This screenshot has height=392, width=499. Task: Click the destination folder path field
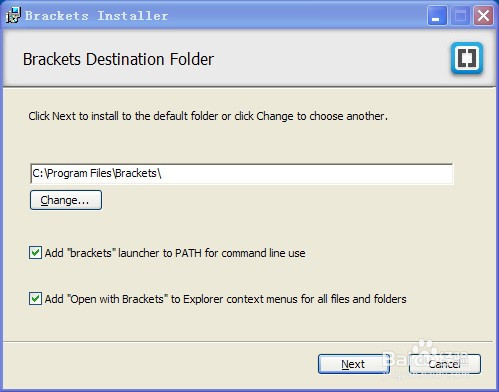[242, 173]
